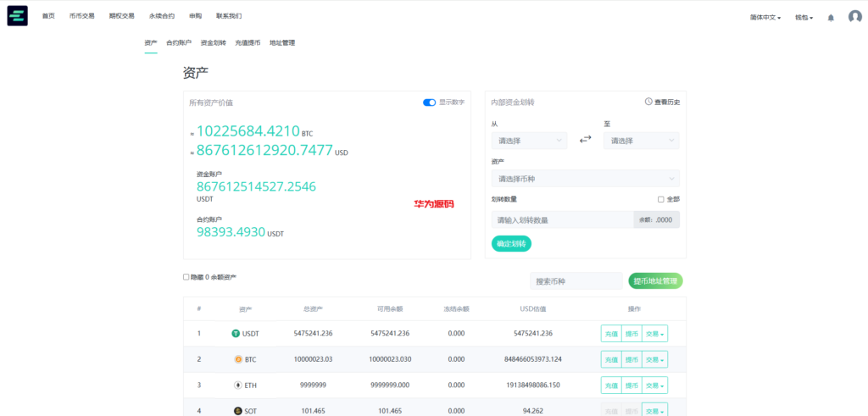Image resolution: width=868 pixels, height=416 pixels.
Task: Click the BTC USD valuation 848466053973.124
Action: click(x=532, y=359)
